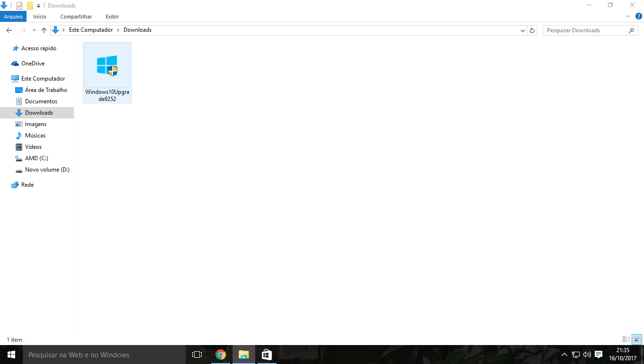The width and height of the screenshot is (644, 364).
Task: Open the volume tray icon
Action: point(587,355)
